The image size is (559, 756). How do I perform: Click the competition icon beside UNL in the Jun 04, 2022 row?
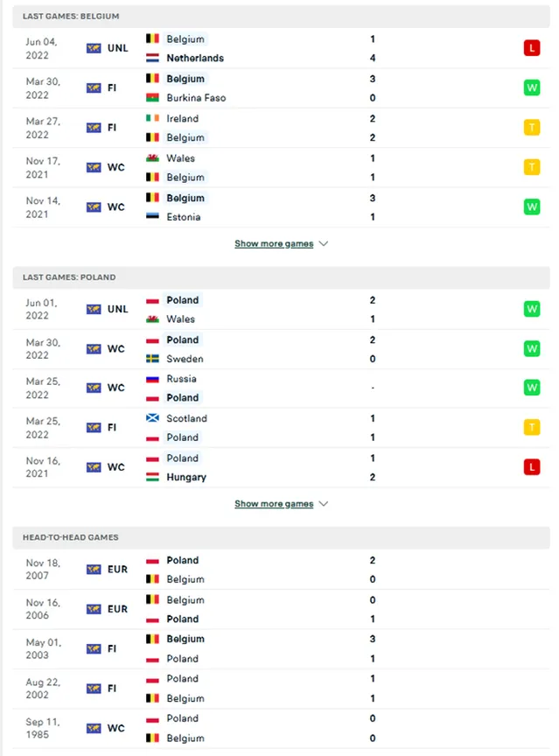click(94, 48)
